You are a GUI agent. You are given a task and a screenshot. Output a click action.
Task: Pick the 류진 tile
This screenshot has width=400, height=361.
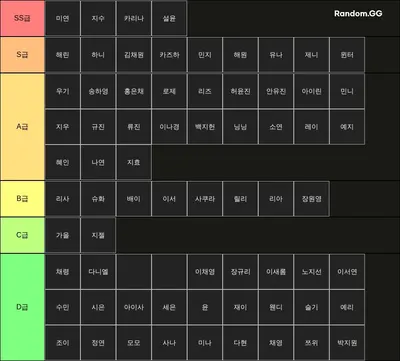tap(134, 127)
